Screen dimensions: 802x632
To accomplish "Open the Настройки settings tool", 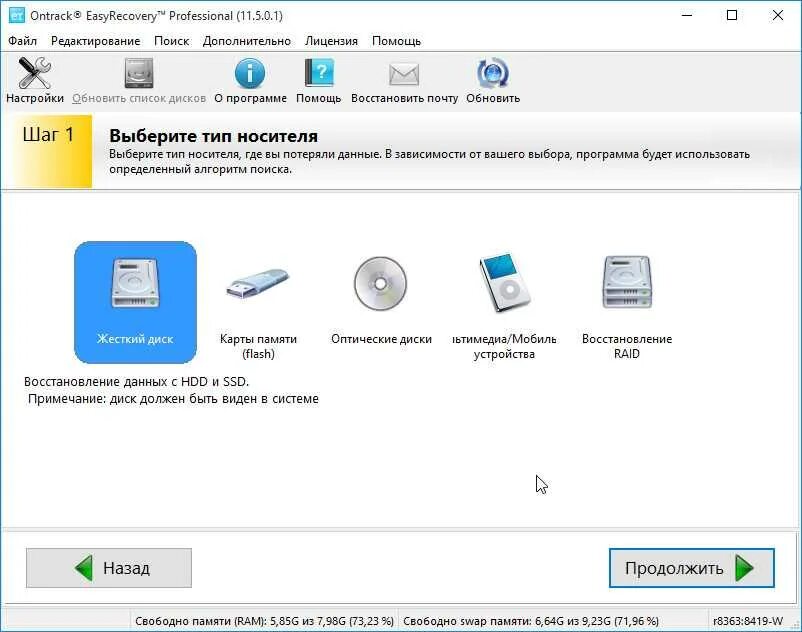I will click(35, 80).
